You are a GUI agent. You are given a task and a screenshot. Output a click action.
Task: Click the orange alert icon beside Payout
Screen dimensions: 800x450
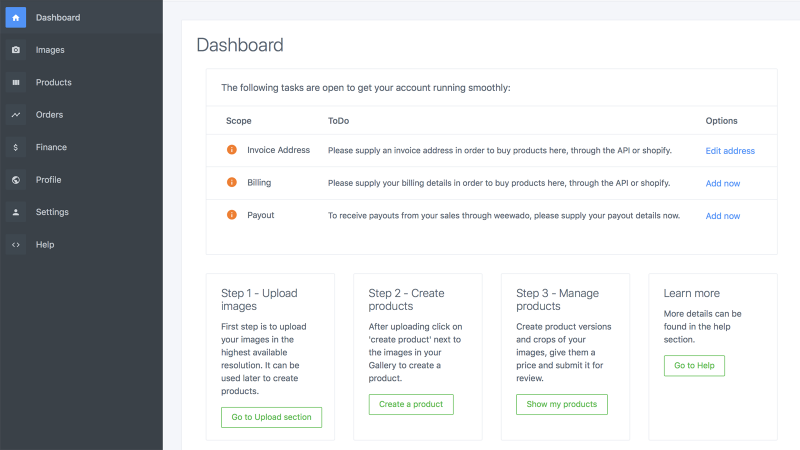(232, 215)
